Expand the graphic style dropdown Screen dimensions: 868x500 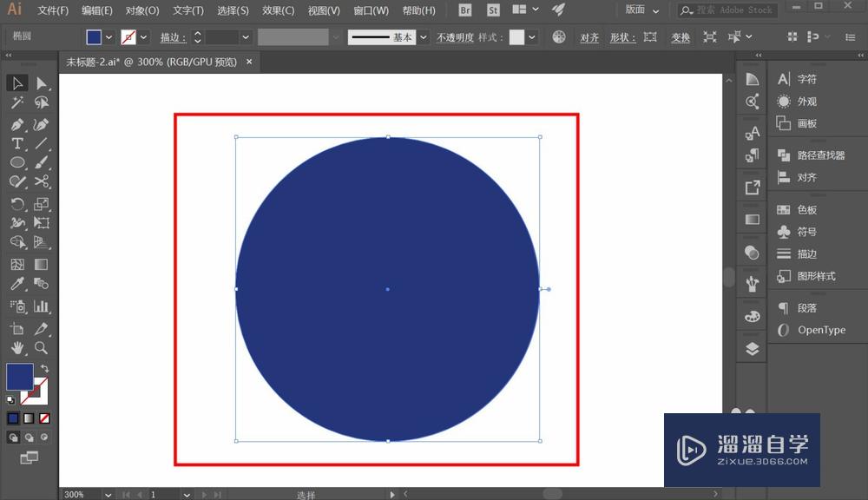pyautogui.click(x=532, y=37)
